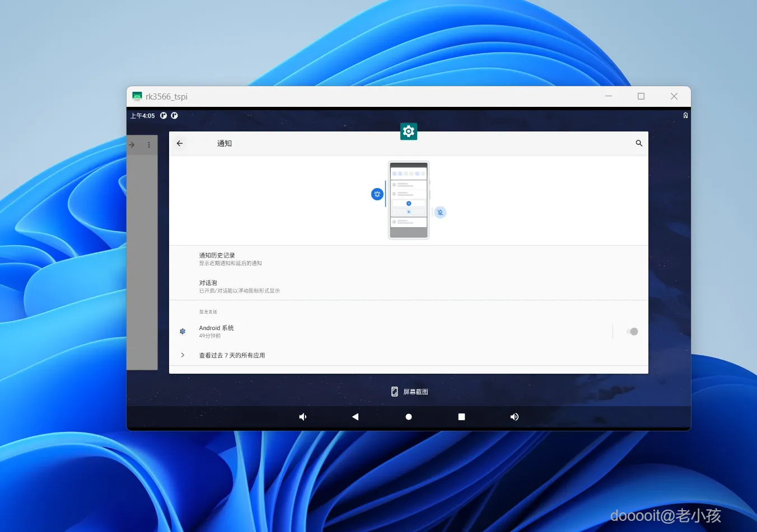Open the 对话泡 bubbles setting
The height and width of the screenshot is (532, 757).
tap(409, 286)
